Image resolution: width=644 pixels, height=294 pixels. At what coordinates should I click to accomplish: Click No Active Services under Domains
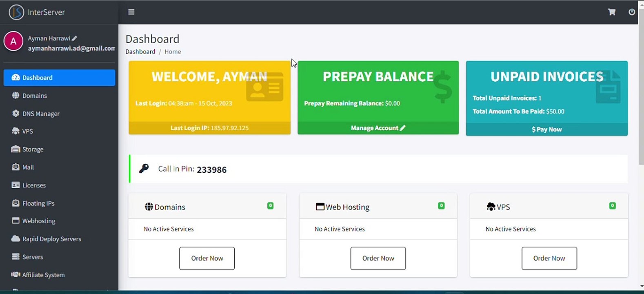pos(169,229)
